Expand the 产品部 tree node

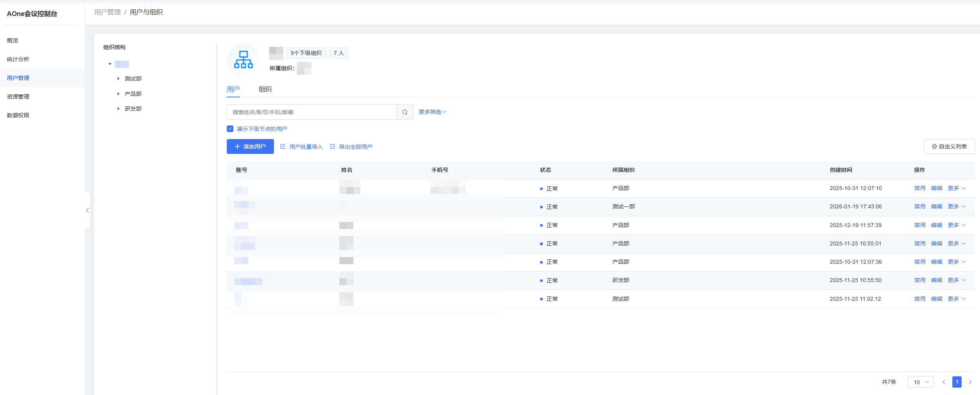(118, 94)
